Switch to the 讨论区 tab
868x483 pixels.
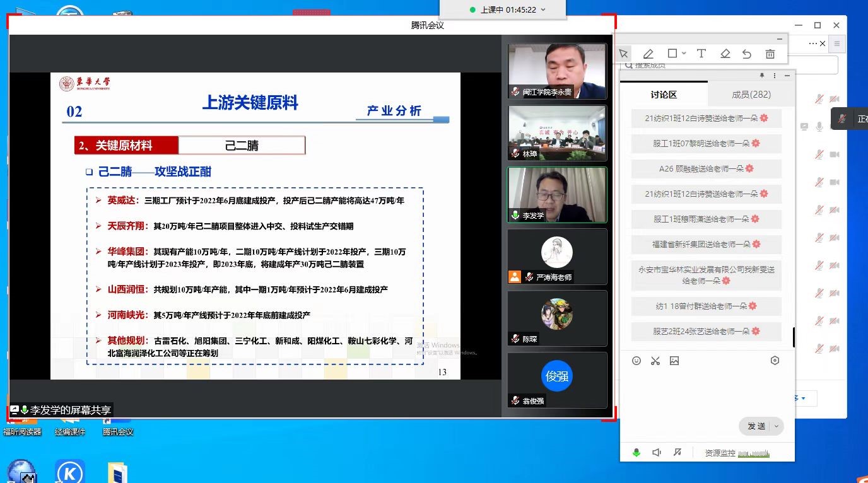(x=664, y=95)
